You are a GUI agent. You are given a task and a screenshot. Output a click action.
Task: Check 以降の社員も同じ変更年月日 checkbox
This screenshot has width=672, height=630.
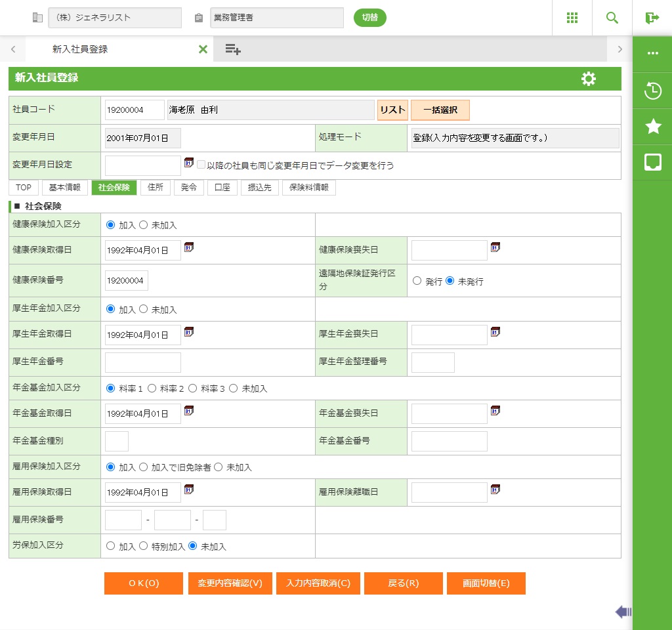tap(201, 165)
